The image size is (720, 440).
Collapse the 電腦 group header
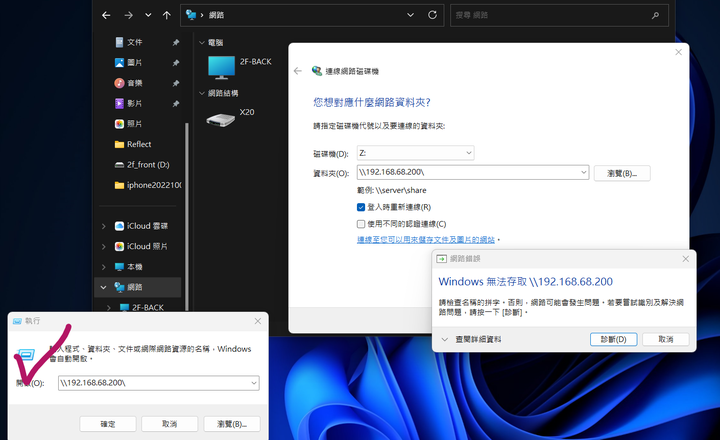point(202,42)
